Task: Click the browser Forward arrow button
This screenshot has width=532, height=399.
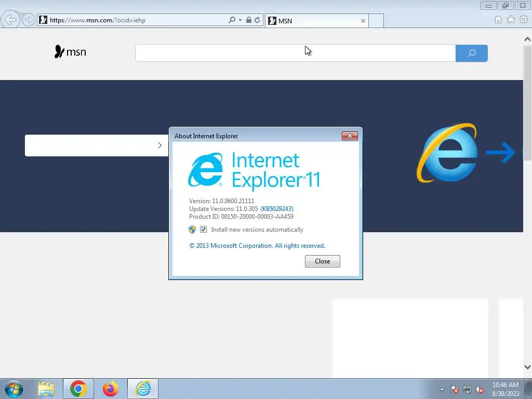Action: coord(29,20)
